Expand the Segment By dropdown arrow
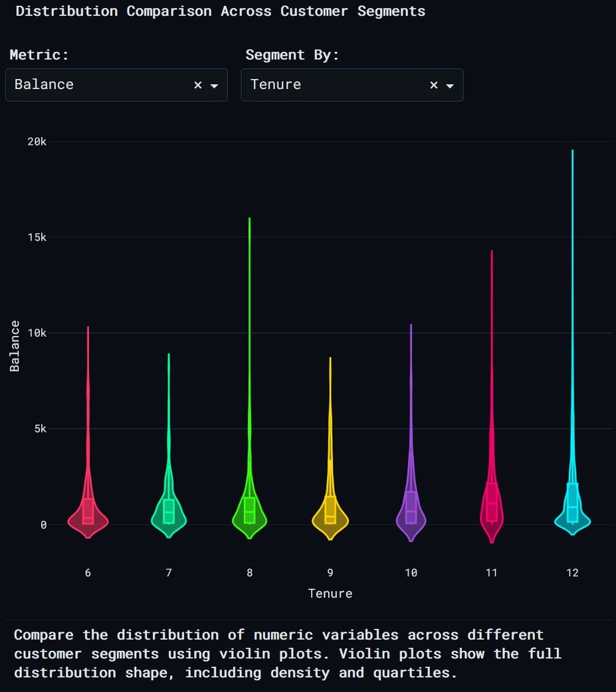The width and height of the screenshot is (616, 692). [x=450, y=85]
